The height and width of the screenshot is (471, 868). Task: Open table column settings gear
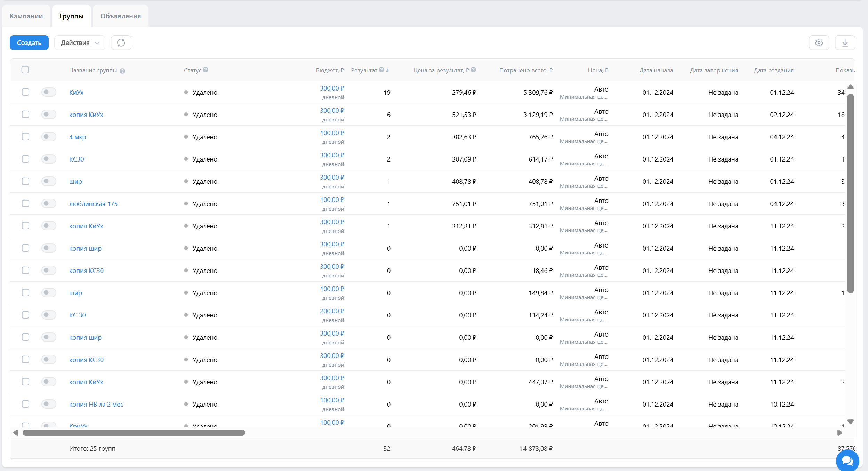click(x=819, y=43)
